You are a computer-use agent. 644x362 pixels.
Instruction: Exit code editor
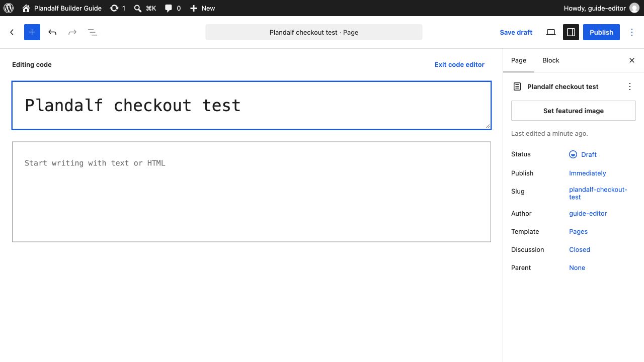(x=459, y=64)
